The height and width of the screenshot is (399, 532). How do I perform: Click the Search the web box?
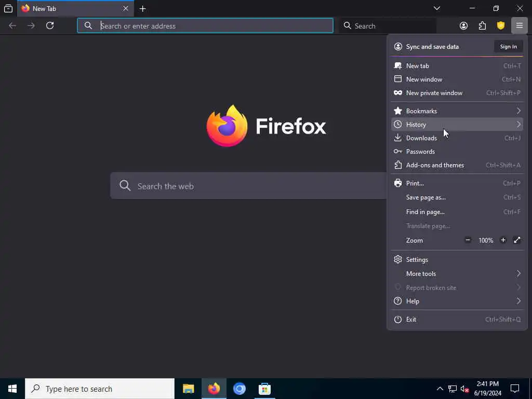248,185
